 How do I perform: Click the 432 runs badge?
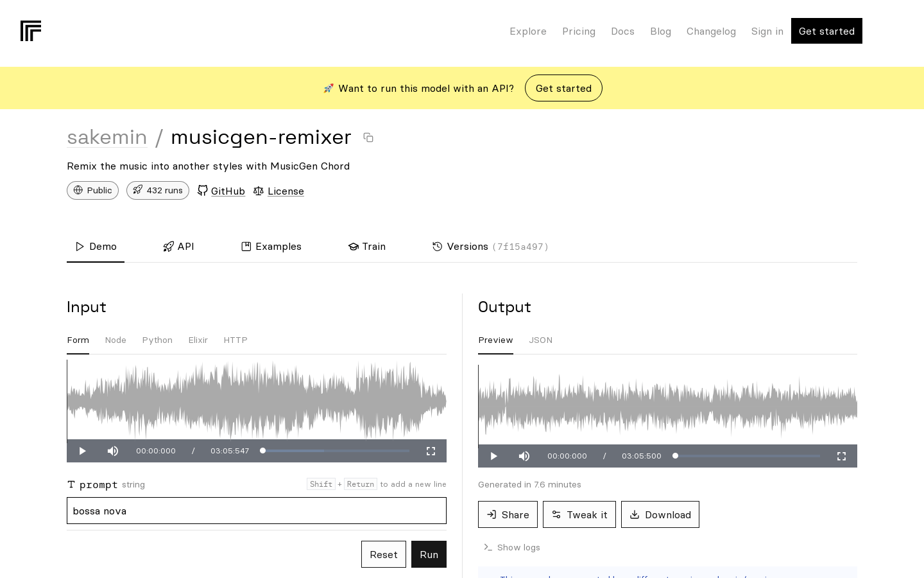(x=158, y=190)
